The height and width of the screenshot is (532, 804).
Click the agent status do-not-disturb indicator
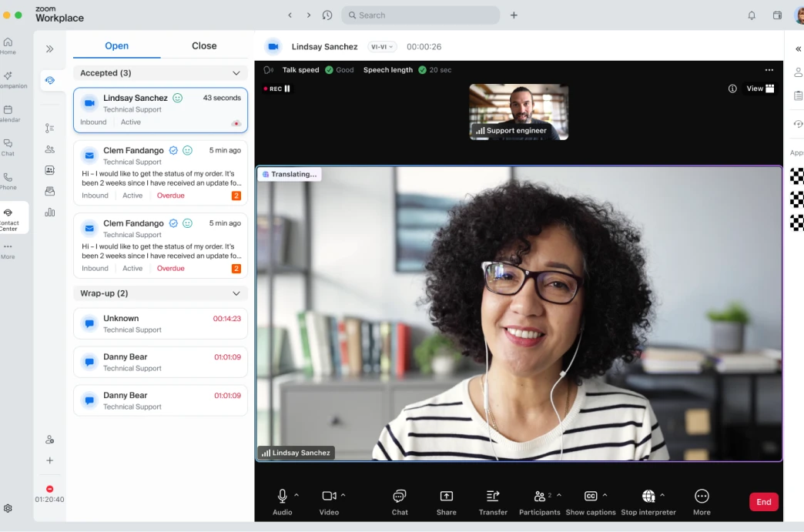[50, 489]
